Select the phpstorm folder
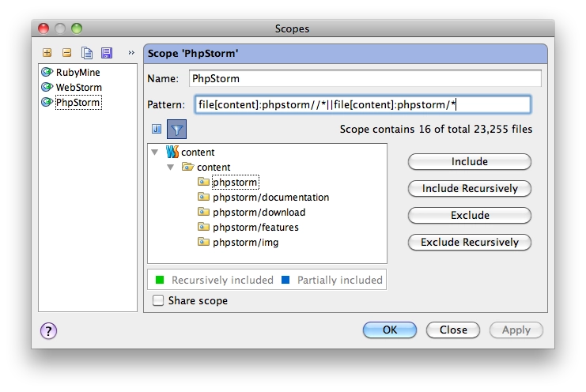Screen dimensions: 586x392 235,183
